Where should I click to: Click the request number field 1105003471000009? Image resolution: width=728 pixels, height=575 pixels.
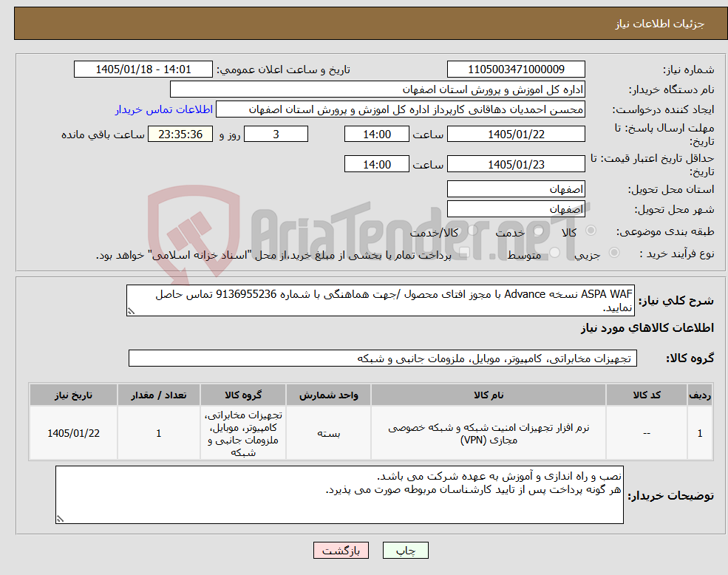[516, 69]
